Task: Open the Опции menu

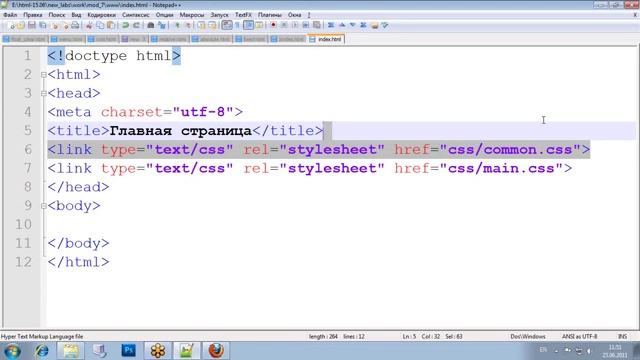Action: pyautogui.click(x=164, y=15)
